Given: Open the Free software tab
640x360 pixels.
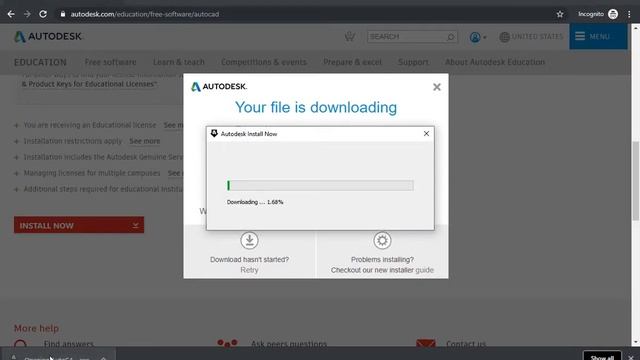Looking at the screenshot, I should point(110,62).
